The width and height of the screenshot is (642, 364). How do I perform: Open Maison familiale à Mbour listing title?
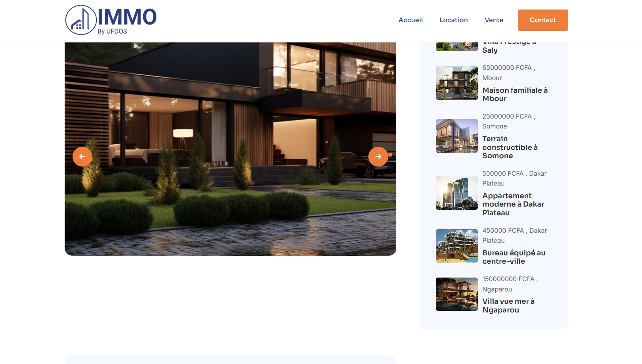[515, 94]
